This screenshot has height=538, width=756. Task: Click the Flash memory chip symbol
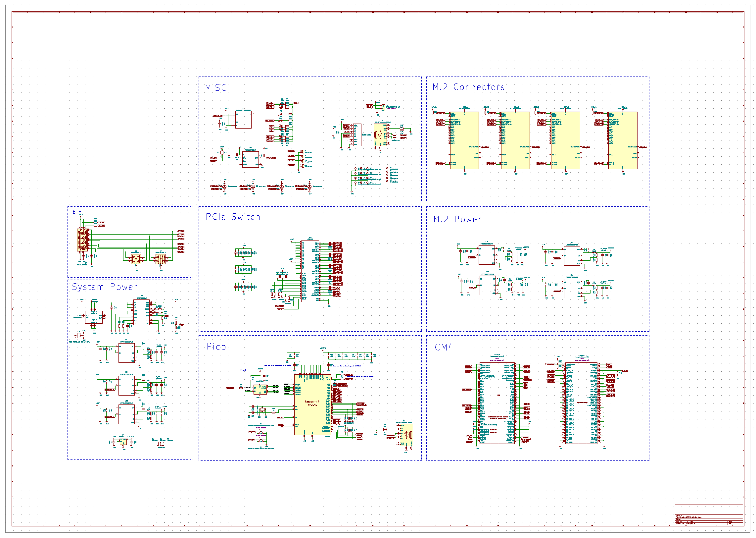click(x=260, y=389)
